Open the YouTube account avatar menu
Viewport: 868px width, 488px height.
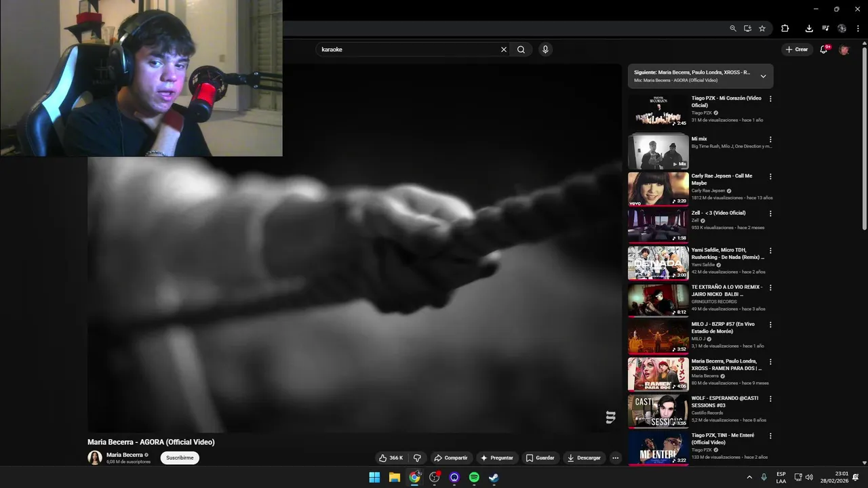[844, 49]
